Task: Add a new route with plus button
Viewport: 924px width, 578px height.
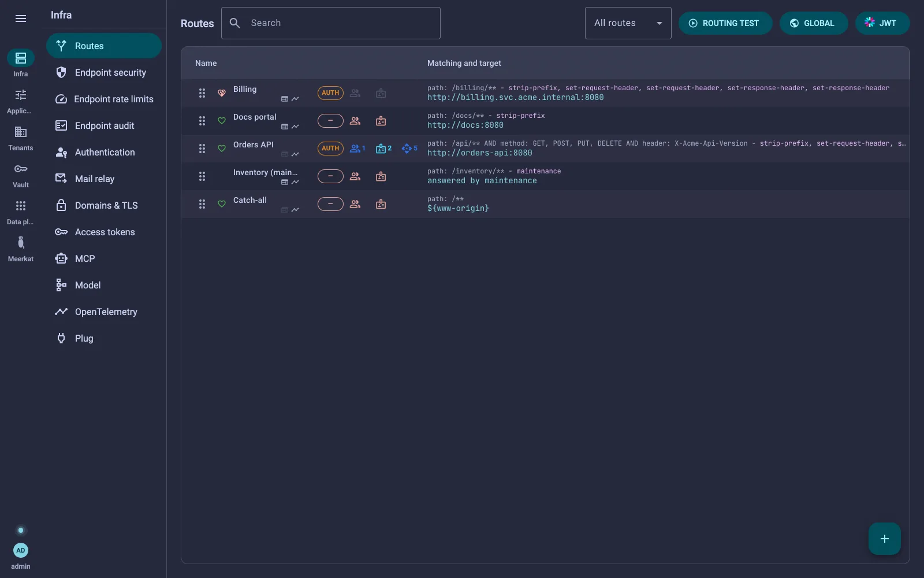Action: coord(885,539)
